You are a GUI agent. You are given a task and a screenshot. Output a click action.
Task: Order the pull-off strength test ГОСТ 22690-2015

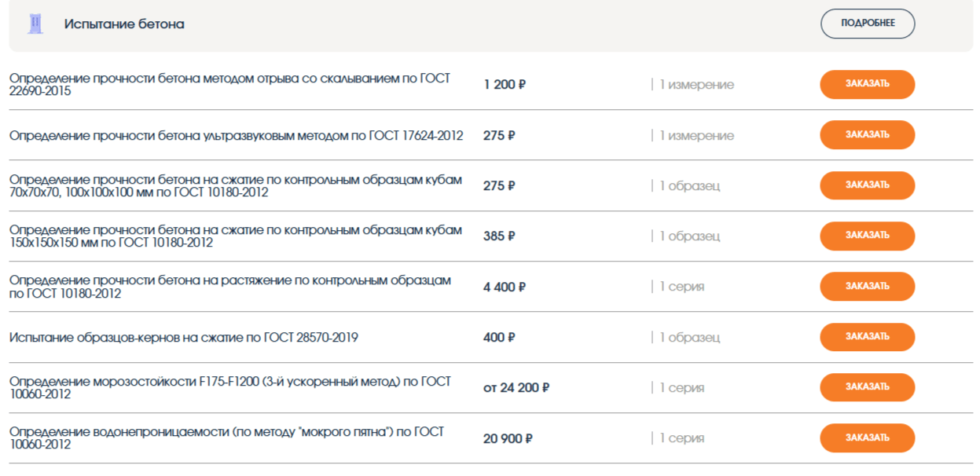(x=868, y=84)
